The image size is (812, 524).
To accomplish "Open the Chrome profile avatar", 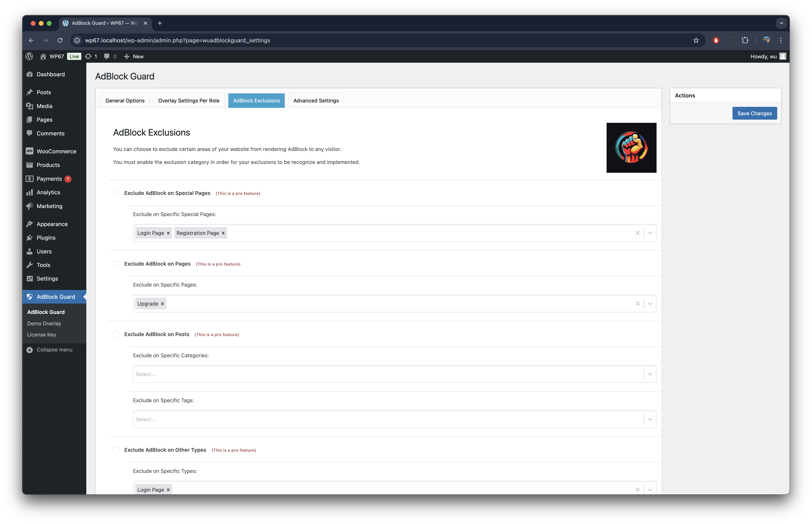I will click(766, 41).
